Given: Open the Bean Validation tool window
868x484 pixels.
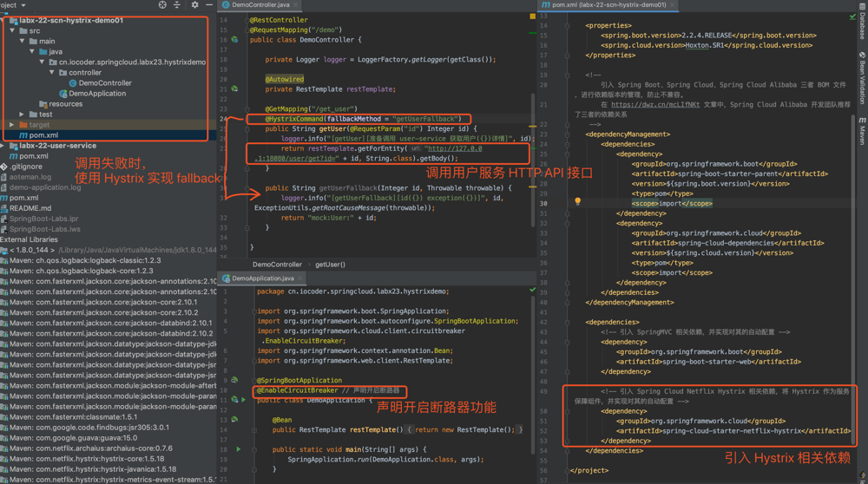Looking at the screenshot, I should pyautogui.click(x=863, y=79).
